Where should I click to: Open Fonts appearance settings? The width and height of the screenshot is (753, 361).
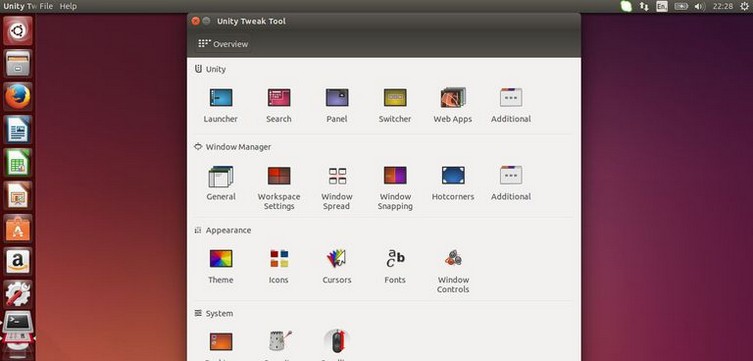pyautogui.click(x=395, y=258)
